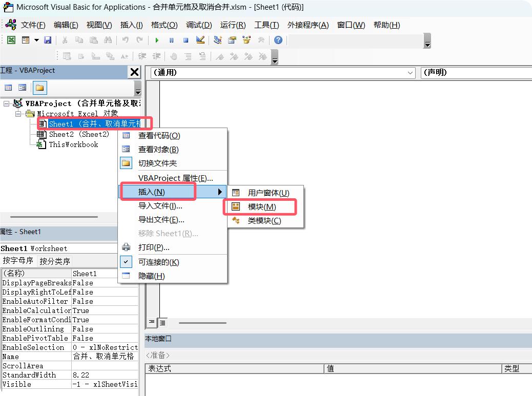The image size is (532, 396).
Task: Open the 插入(I) menu in menu bar
Action: click(x=131, y=25)
